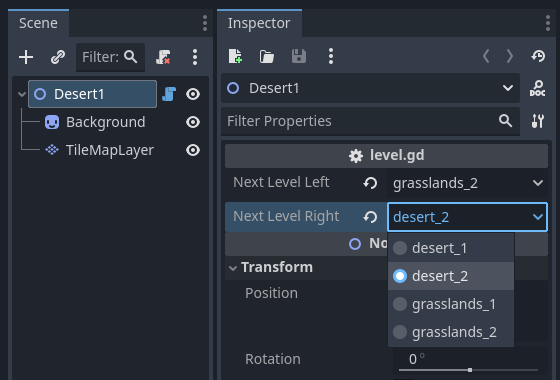Screen dimensions: 560x380
Task: Toggle TileMapLayer visibility eye
Action: (x=193, y=150)
